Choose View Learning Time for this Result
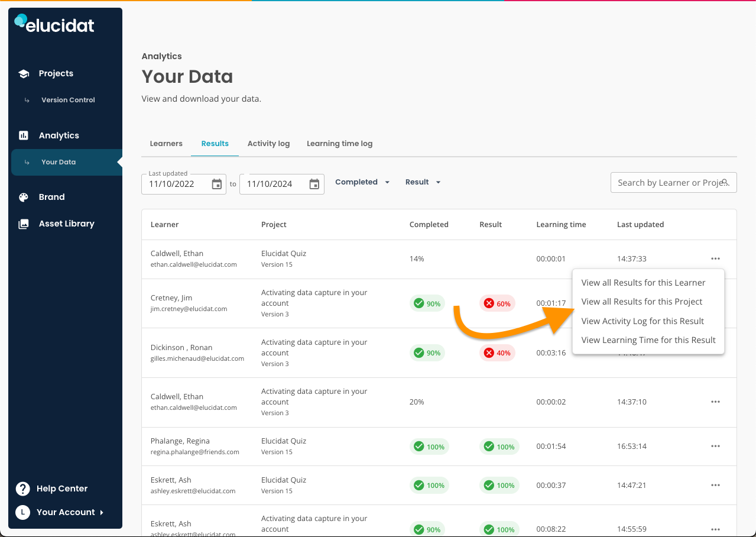Viewport: 756px width, 537px height. pos(648,340)
